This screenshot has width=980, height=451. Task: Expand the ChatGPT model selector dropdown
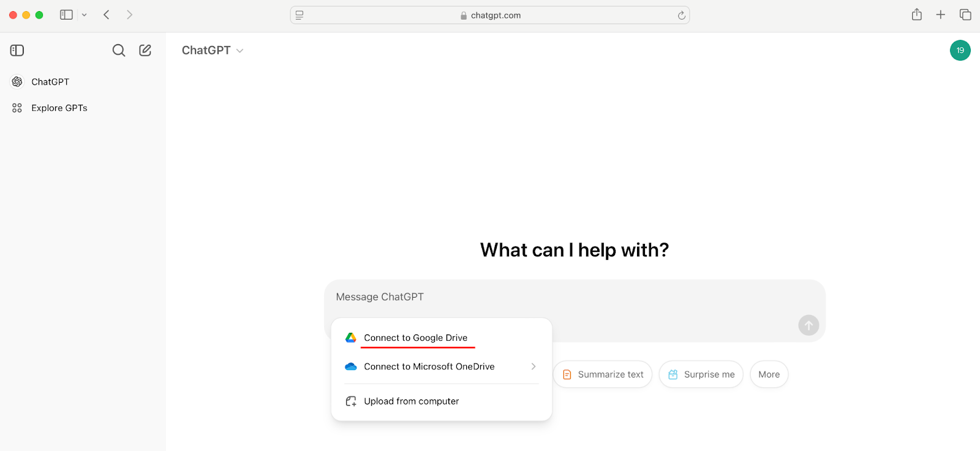(213, 50)
